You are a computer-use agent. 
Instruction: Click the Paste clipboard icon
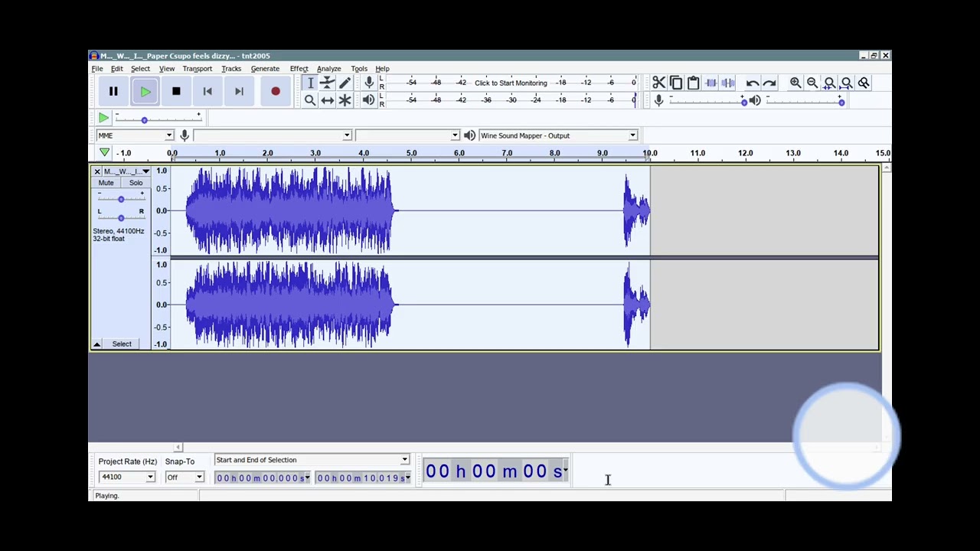click(694, 83)
